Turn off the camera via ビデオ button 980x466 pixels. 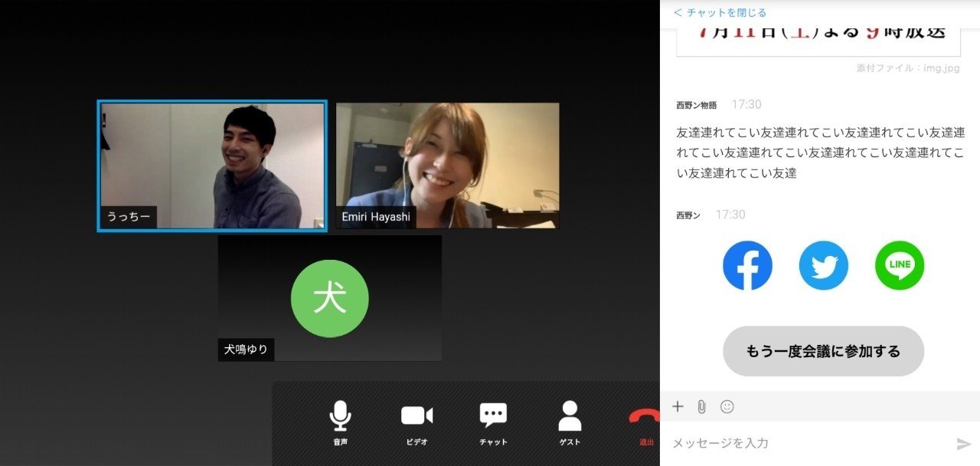pyautogui.click(x=416, y=415)
